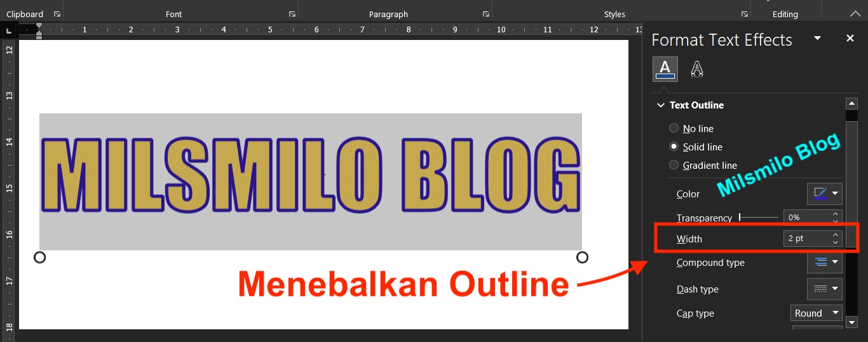This screenshot has height=342, width=868.
Task: Increase Transparency with the up arrow
Action: 836,214
